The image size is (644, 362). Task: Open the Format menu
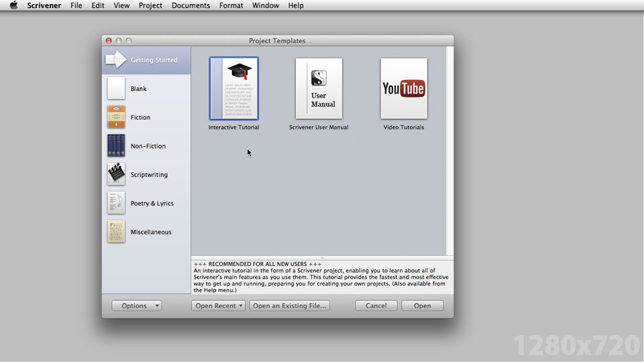pos(231,5)
